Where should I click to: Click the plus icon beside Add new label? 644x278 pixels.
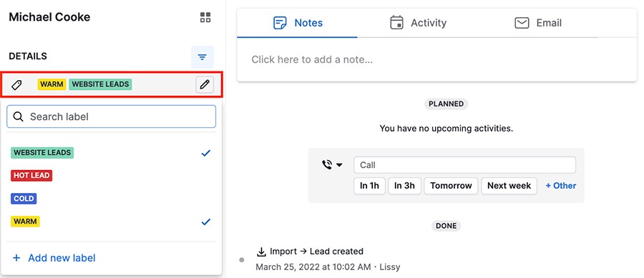tap(16, 258)
